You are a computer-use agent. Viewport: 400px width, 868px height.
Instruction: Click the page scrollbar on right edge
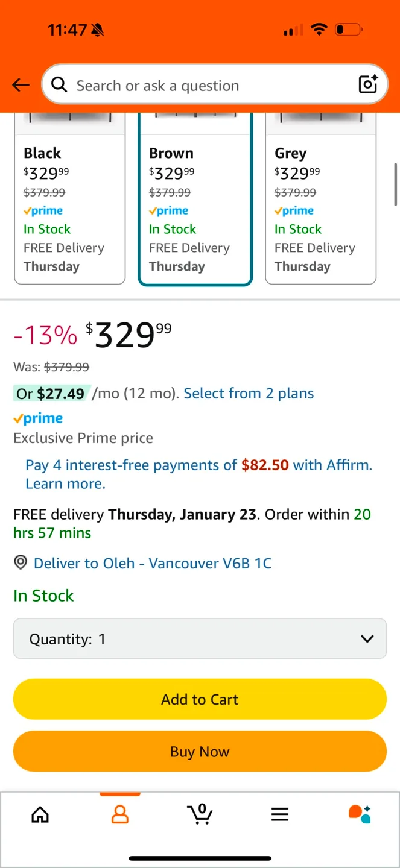pos(396,184)
